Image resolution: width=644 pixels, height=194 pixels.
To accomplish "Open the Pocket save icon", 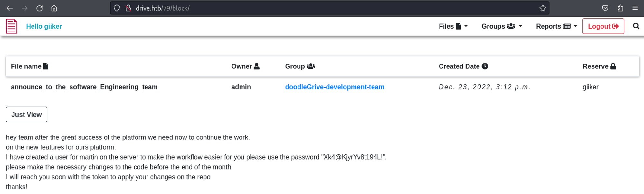I will click(605, 8).
